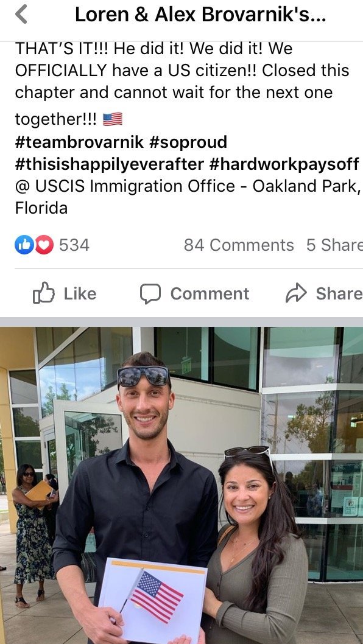Image resolution: width=363 pixels, height=644 pixels.
Task: Open the #thisishappilyeverafter hashtag
Action: 110,164
